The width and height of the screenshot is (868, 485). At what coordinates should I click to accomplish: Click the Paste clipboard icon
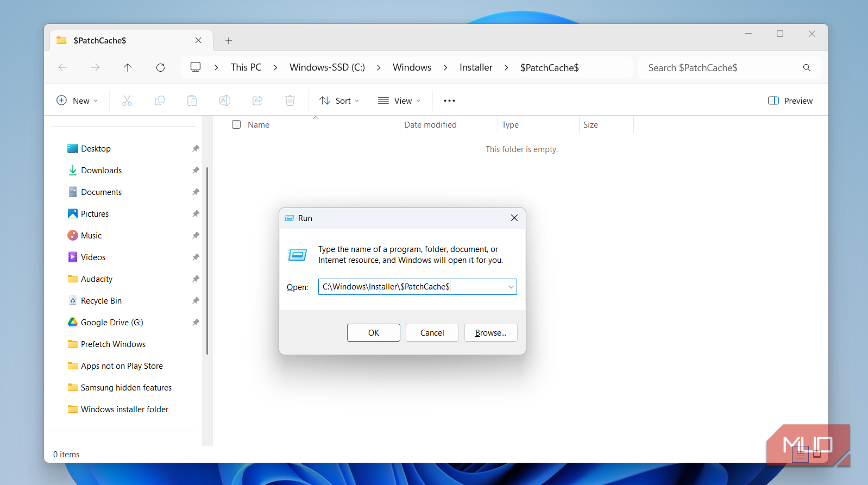pyautogui.click(x=192, y=100)
